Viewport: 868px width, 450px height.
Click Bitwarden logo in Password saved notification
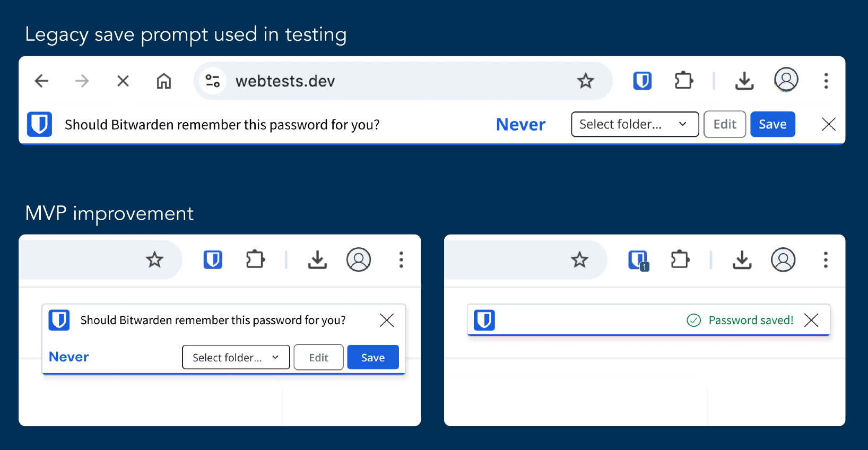point(484,320)
